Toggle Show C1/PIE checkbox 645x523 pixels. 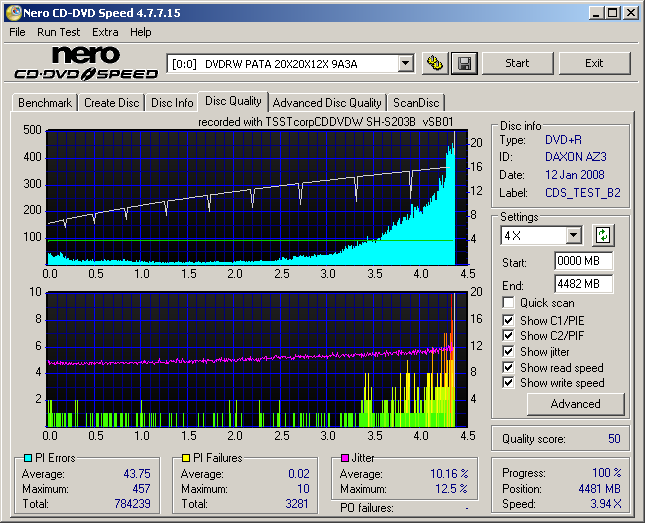point(508,320)
